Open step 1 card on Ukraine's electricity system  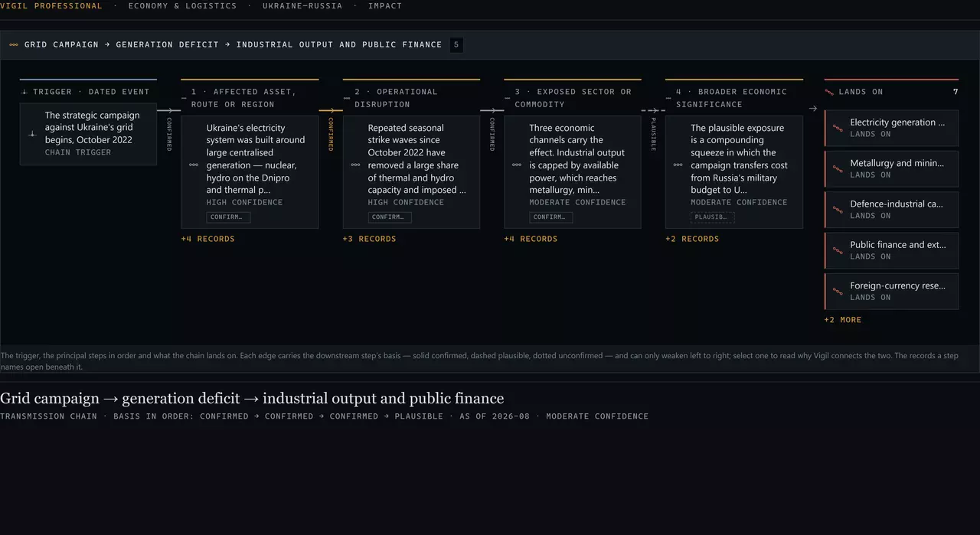[250, 172]
